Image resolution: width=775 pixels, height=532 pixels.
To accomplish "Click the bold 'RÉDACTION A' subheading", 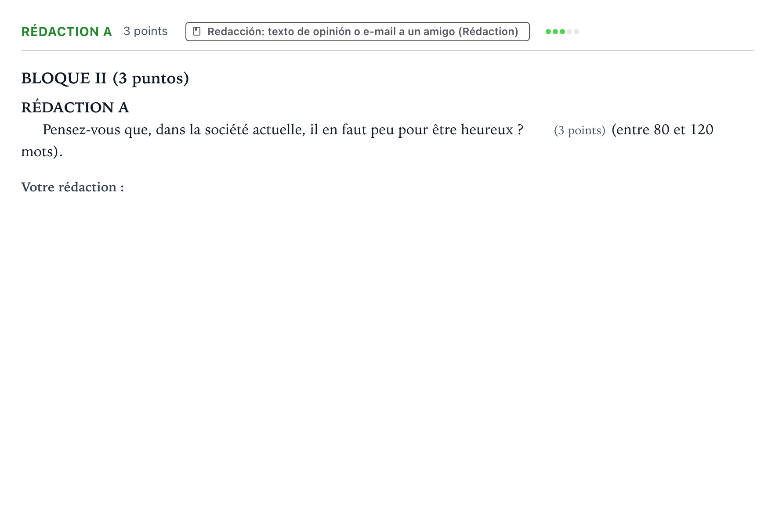I will pyautogui.click(x=75, y=107).
